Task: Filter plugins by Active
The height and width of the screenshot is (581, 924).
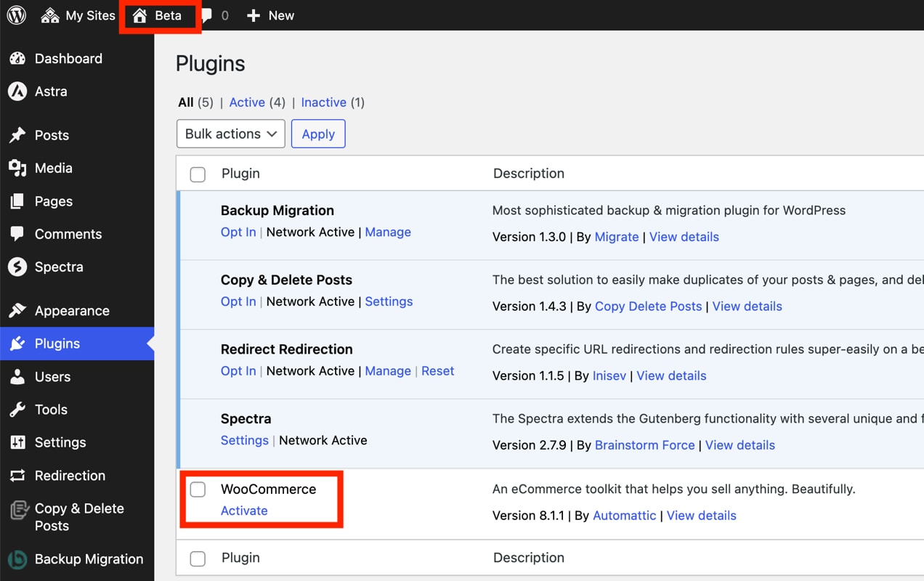Action: point(247,102)
